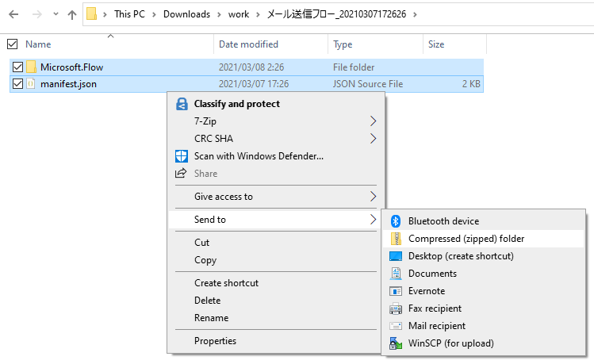Viewport: 594px width, 364px height.
Task: Sort by Type column header
Action: 343,44
